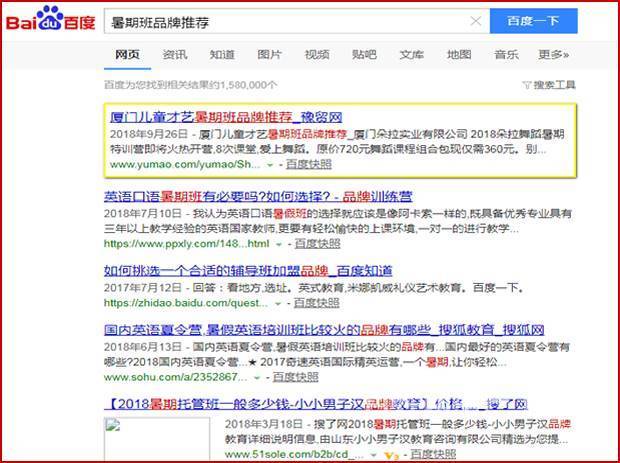Open 百度快照 for the ppxly.com result
620x463 pixels.
coord(318,244)
